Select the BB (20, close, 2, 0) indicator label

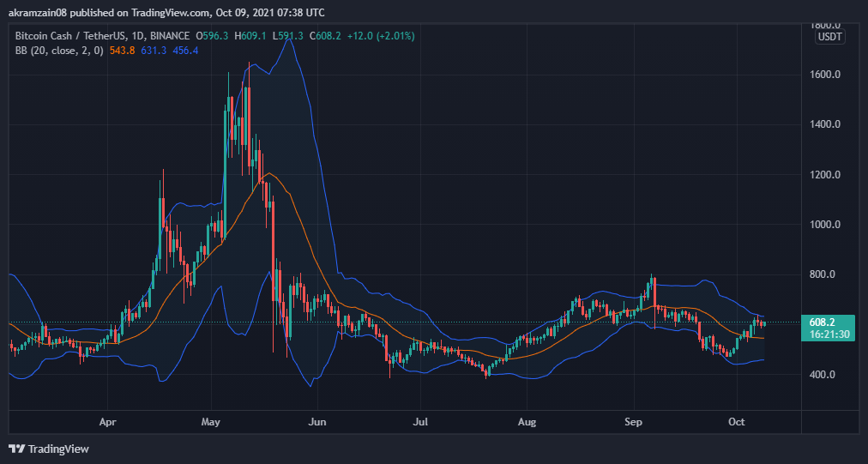tap(59, 51)
